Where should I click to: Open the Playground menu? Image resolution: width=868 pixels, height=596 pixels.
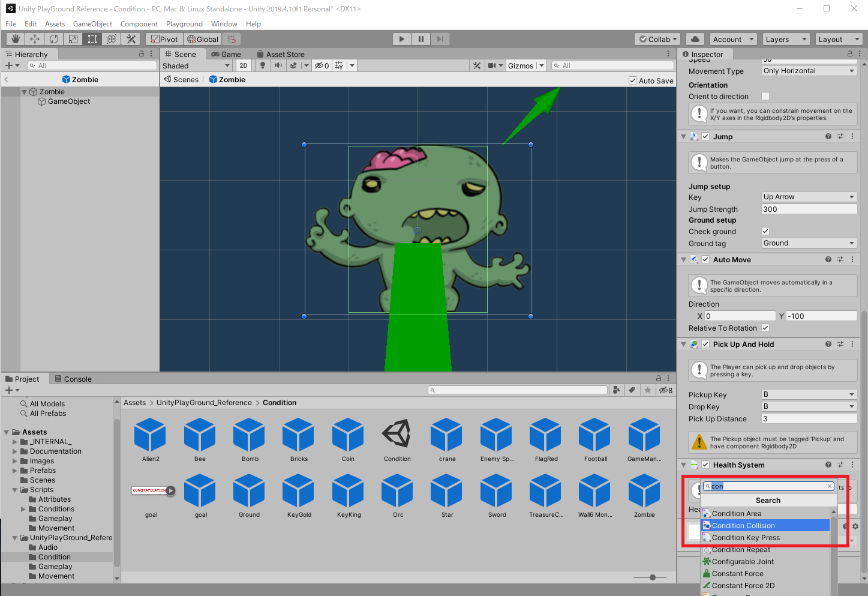tap(184, 24)
